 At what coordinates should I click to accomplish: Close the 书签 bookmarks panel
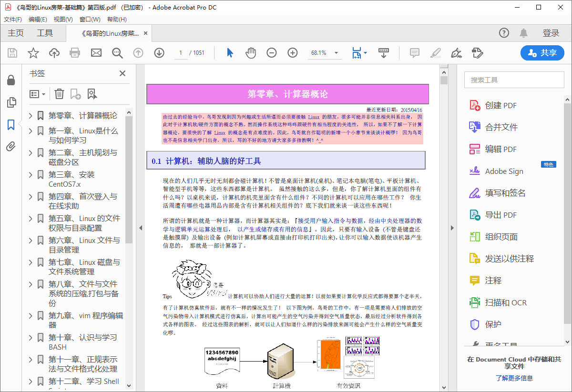123,73
